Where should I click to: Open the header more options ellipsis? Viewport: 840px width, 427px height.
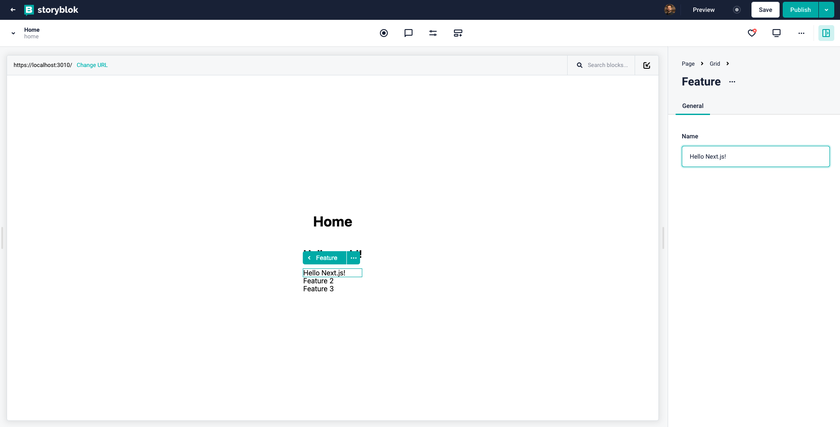pos(801,33)
